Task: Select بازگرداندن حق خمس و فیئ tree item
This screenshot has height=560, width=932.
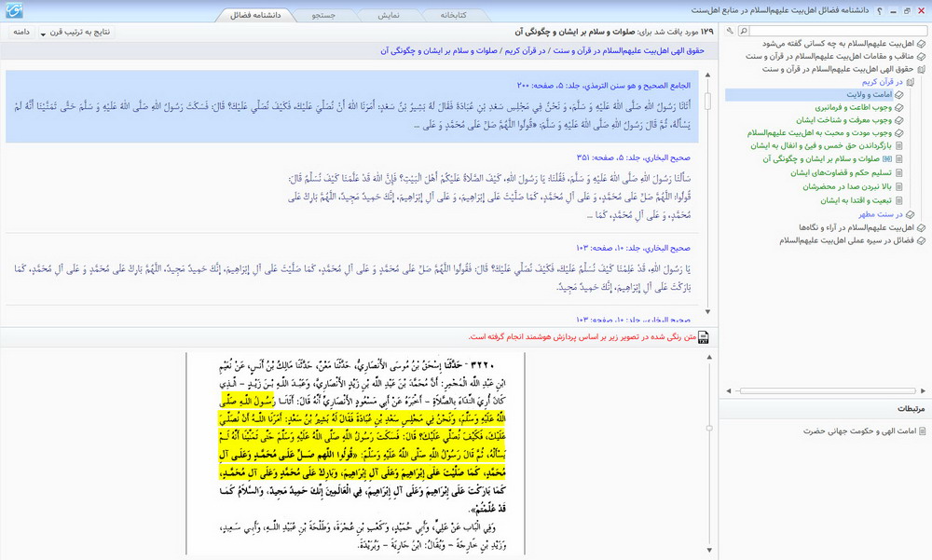Action: coord(821,145)
